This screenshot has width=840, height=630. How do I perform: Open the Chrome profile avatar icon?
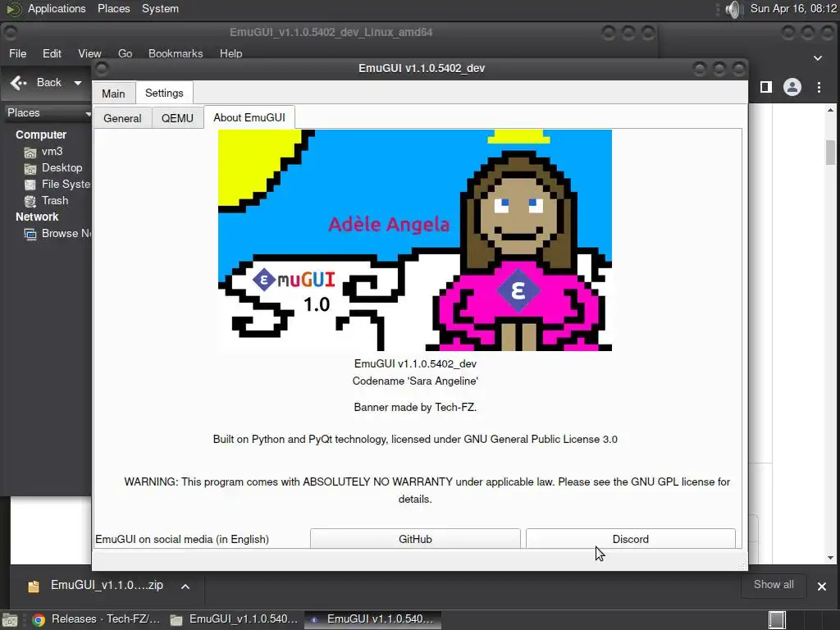tap(792, 87)
